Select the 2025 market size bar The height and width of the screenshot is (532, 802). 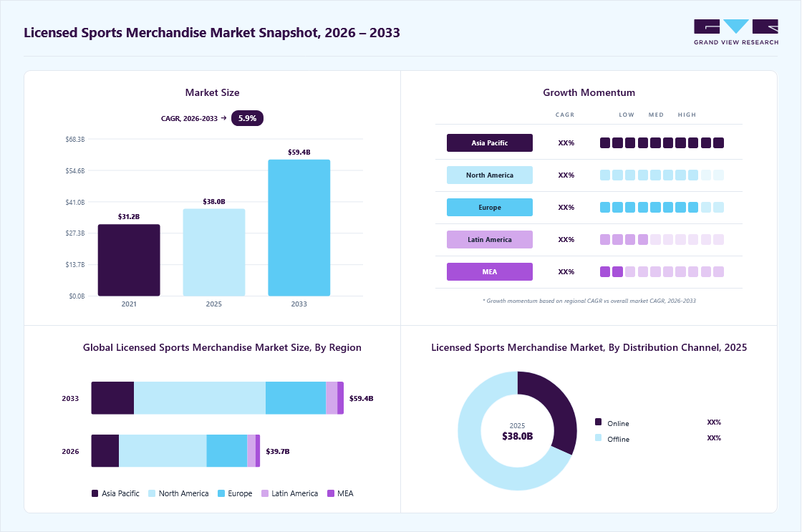point(214,252)
